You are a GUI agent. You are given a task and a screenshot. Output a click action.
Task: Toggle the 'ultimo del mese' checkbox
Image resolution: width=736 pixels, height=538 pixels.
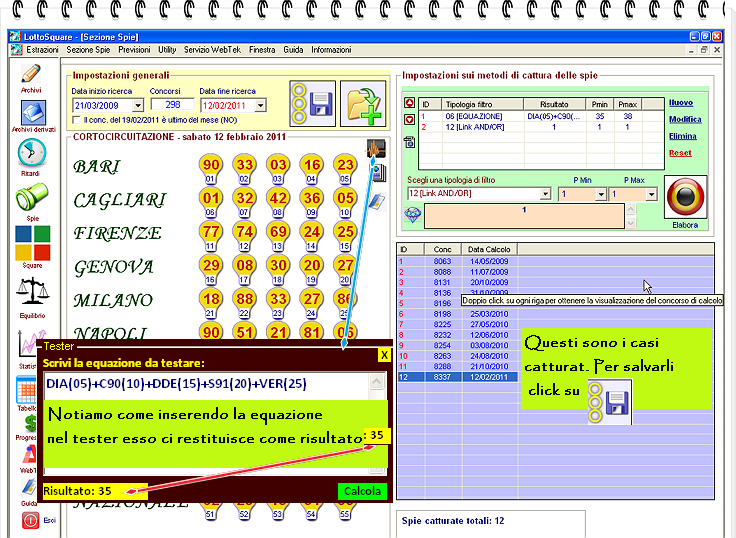(76, 120)
